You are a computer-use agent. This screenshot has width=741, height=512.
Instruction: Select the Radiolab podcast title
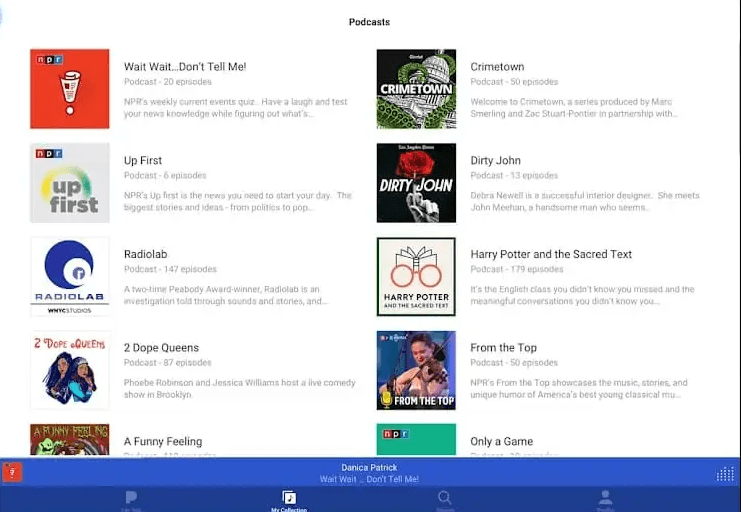[146, 254]
